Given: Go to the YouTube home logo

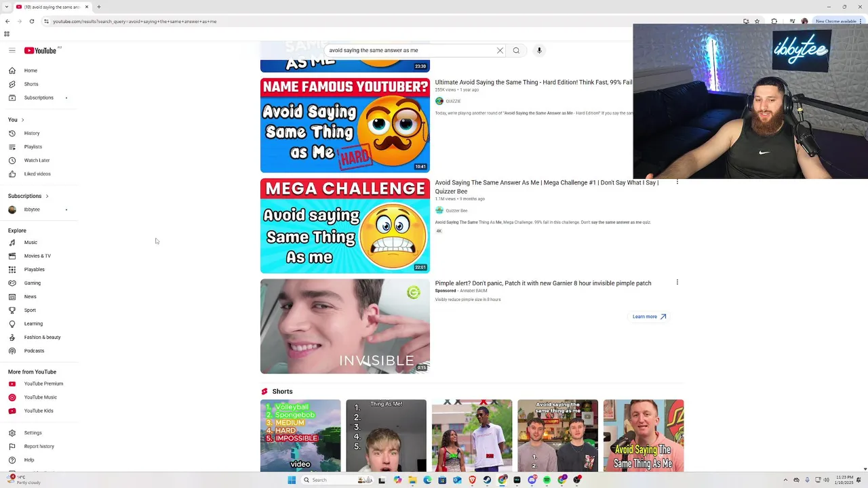Looking at the screenshot, I should point(40,50).
